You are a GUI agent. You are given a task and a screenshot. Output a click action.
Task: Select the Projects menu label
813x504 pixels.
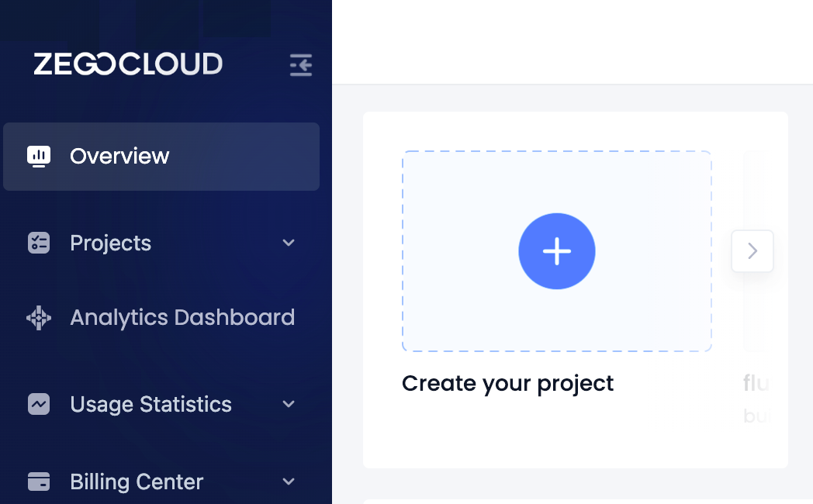(x=110, y=243)
